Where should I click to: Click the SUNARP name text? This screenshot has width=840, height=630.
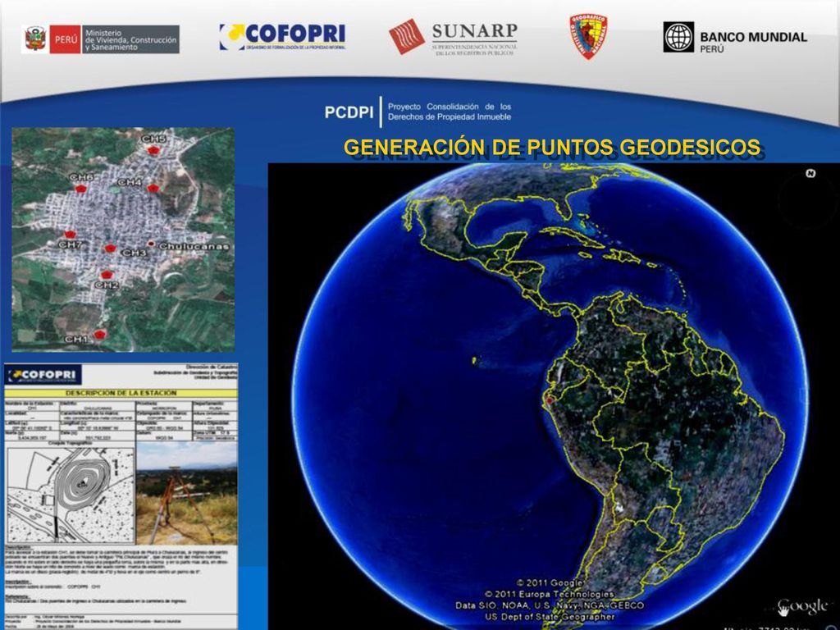(x=475, y=31)
